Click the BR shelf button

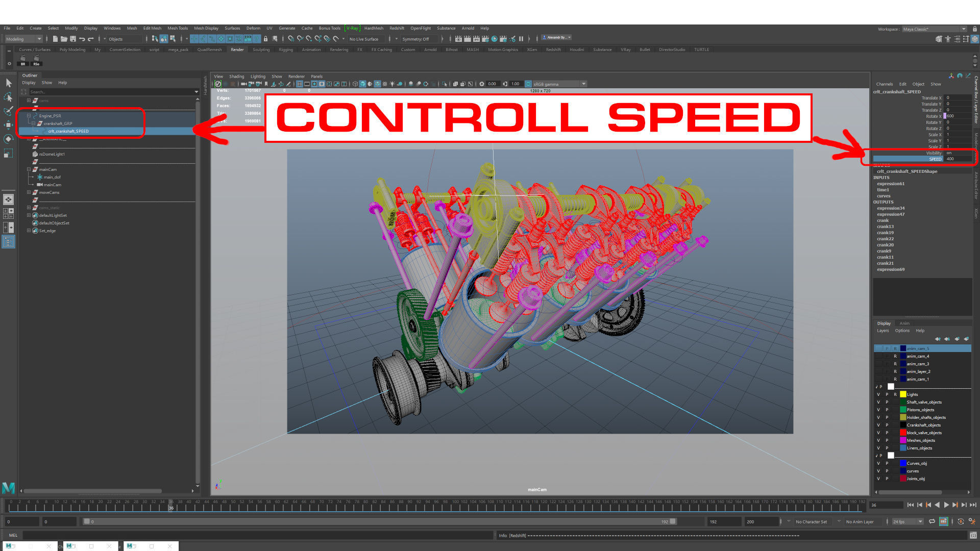coord(23,60)
